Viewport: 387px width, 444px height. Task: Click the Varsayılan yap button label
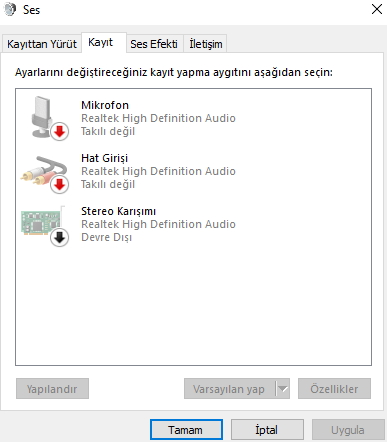pyautogui.click(x=229, y=389)
